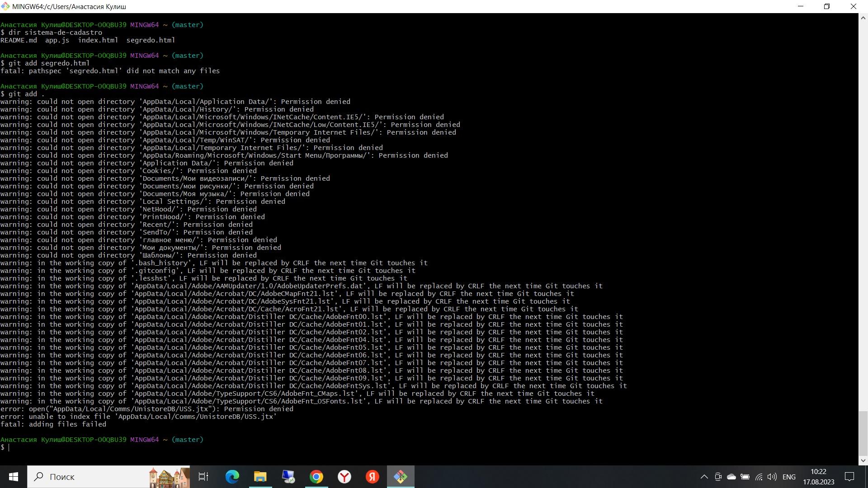Open File Explorer from the taskbar
This screenshot has height=488, width=868.
[x=260, y=477]
